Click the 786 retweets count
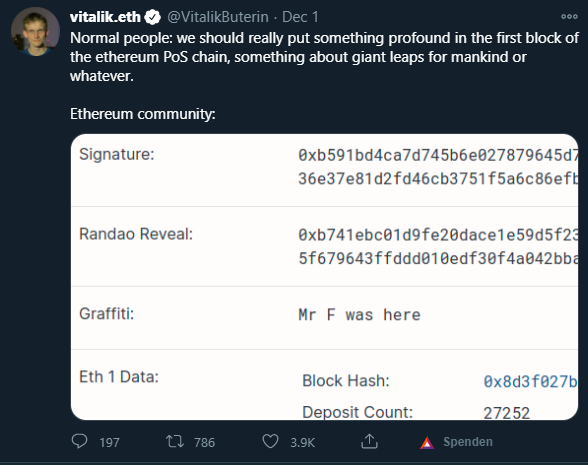 tap(204, 442)
